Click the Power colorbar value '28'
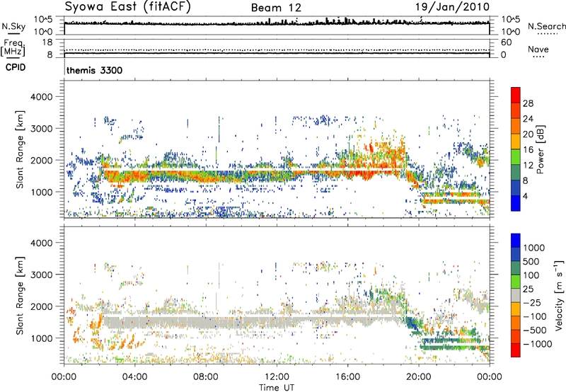 point(528,103)
